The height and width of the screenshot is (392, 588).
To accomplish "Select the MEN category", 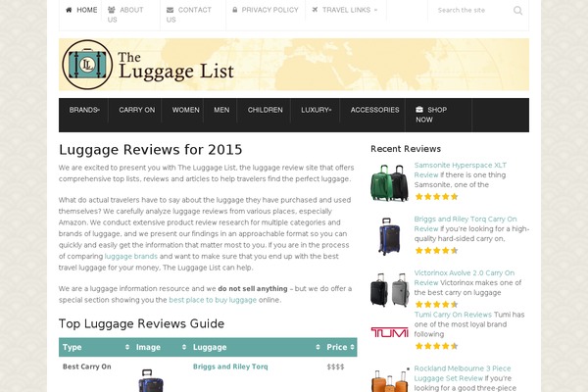I will (221, 110).
